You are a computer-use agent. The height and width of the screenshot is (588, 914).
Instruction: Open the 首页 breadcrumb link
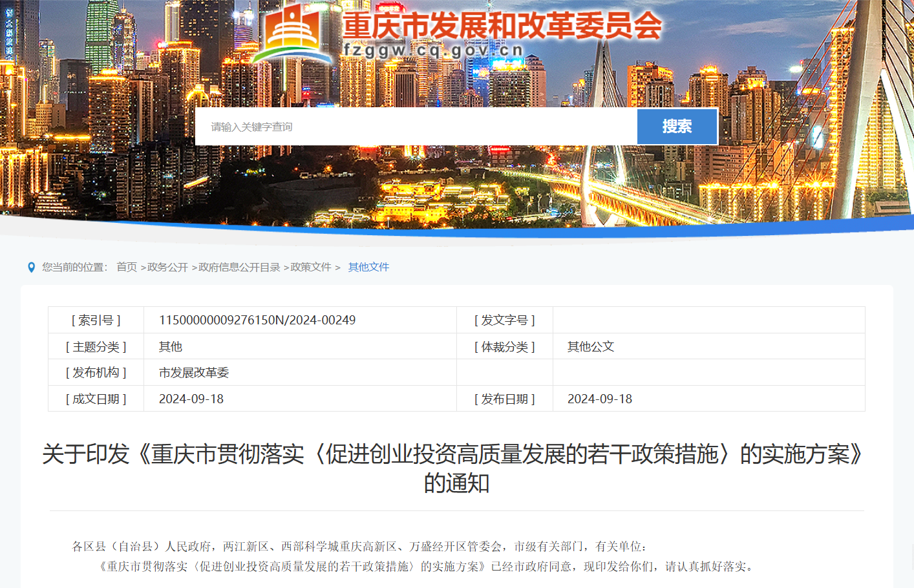126,267
